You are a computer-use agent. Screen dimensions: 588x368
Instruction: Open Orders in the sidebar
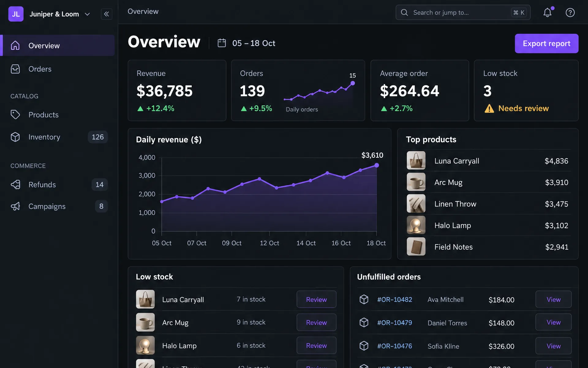(x=57, y=69)
